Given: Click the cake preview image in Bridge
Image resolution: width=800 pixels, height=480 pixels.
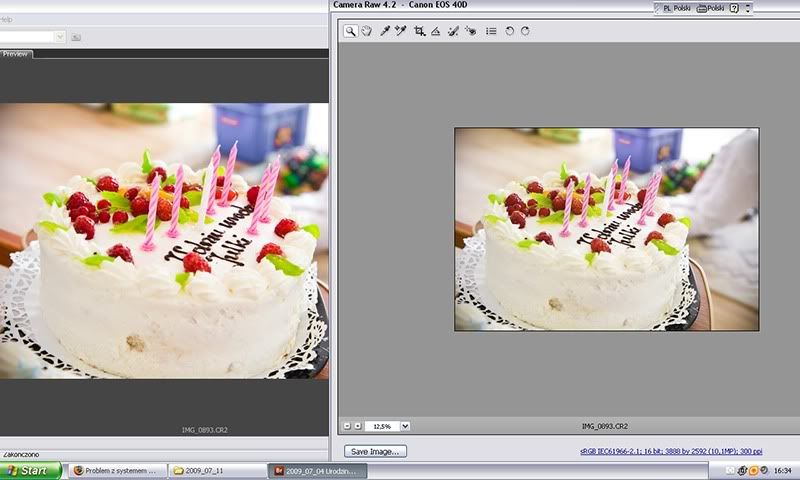Looking at the screenshot, I should (164, 241).
